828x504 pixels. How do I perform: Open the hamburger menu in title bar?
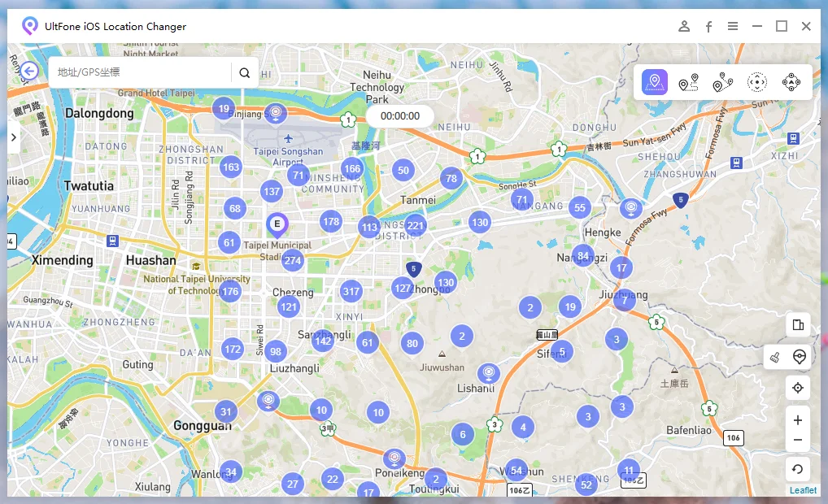[733, 27]
